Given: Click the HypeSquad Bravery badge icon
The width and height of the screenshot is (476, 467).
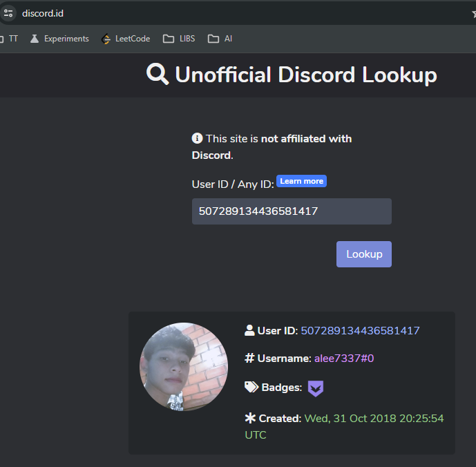Looking at the screenshot, I should pyautogui.click(x=316, y=388).
